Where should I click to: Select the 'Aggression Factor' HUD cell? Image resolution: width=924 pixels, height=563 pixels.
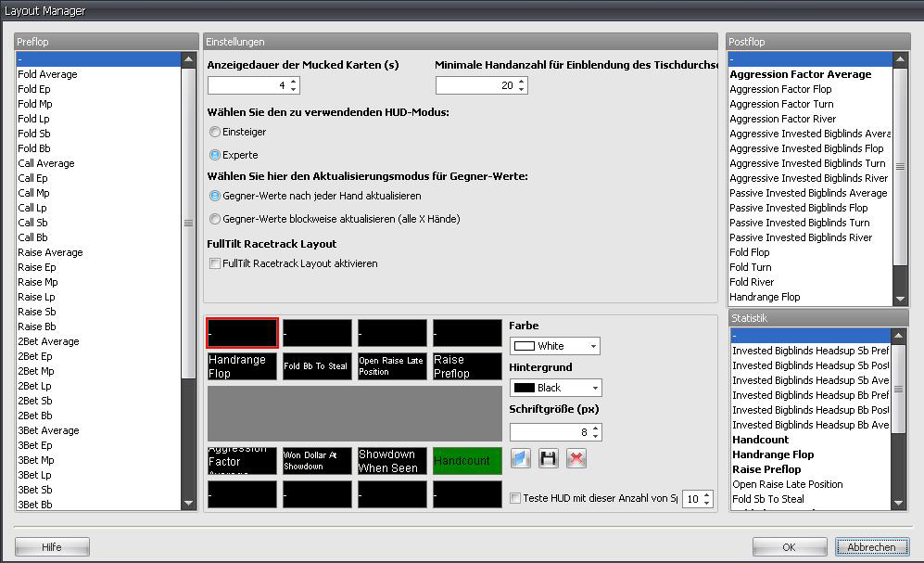point(242,461)
